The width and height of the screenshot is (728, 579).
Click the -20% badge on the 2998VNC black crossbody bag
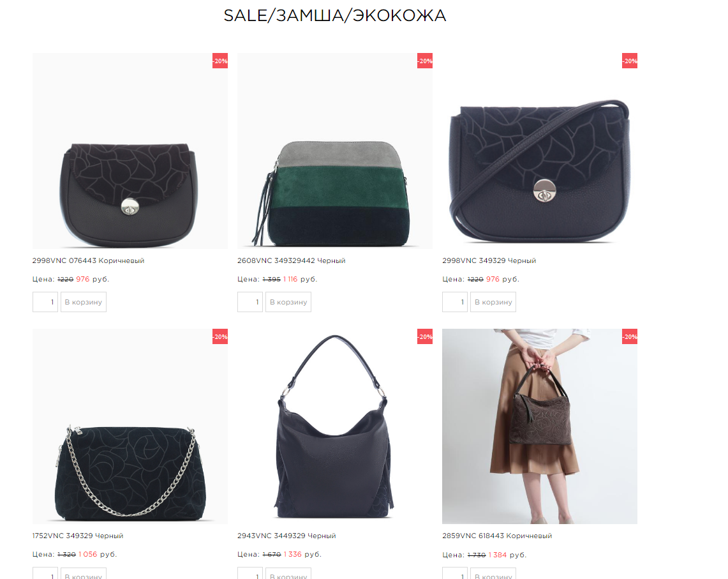pyautogui.click(x=630, y=61)
